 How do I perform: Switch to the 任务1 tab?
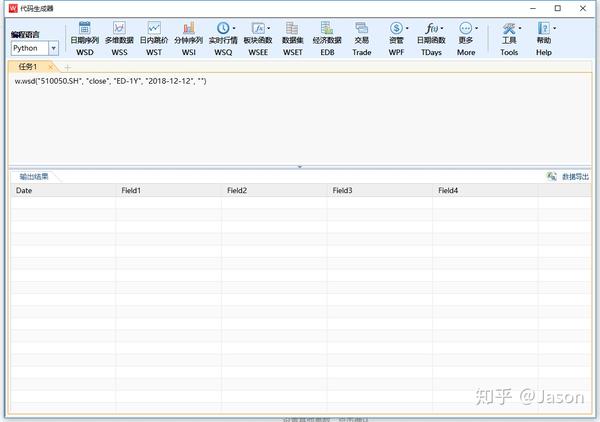(28, 67)
